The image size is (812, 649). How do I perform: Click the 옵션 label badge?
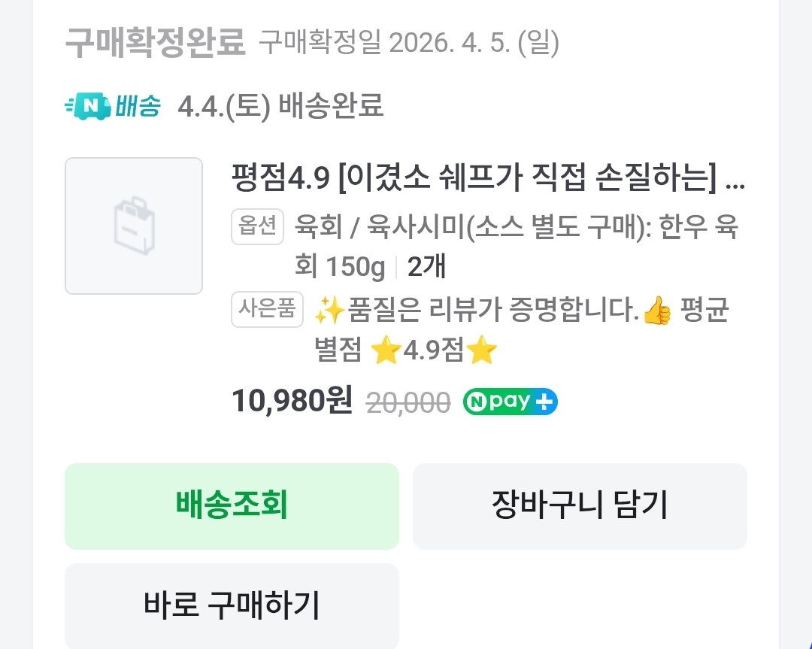[257, 225]
